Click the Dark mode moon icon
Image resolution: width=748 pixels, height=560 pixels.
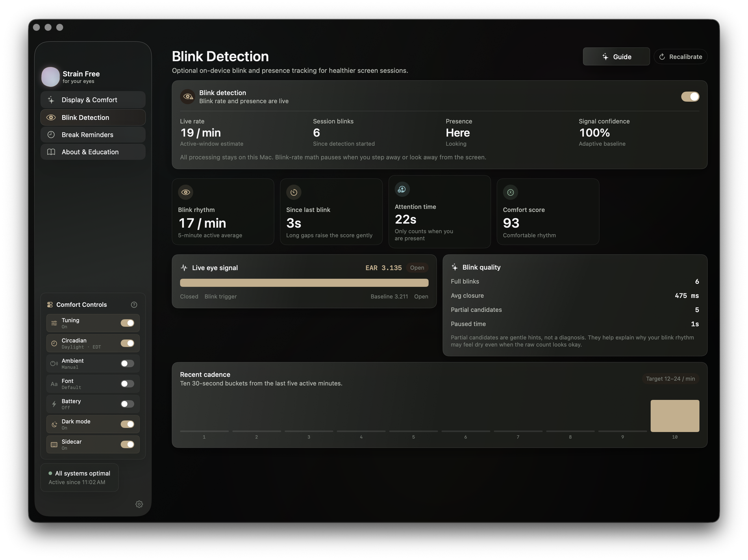(x=54, y=424)
